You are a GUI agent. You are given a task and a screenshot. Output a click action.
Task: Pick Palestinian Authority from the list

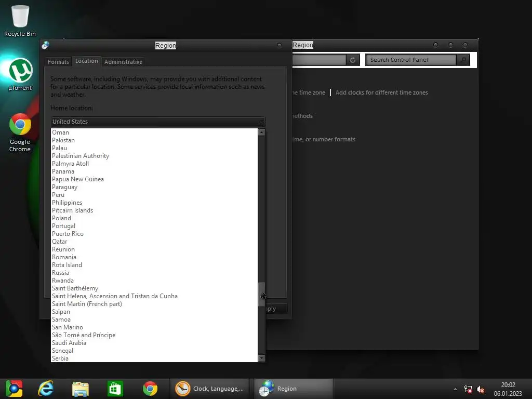[154, 156]
